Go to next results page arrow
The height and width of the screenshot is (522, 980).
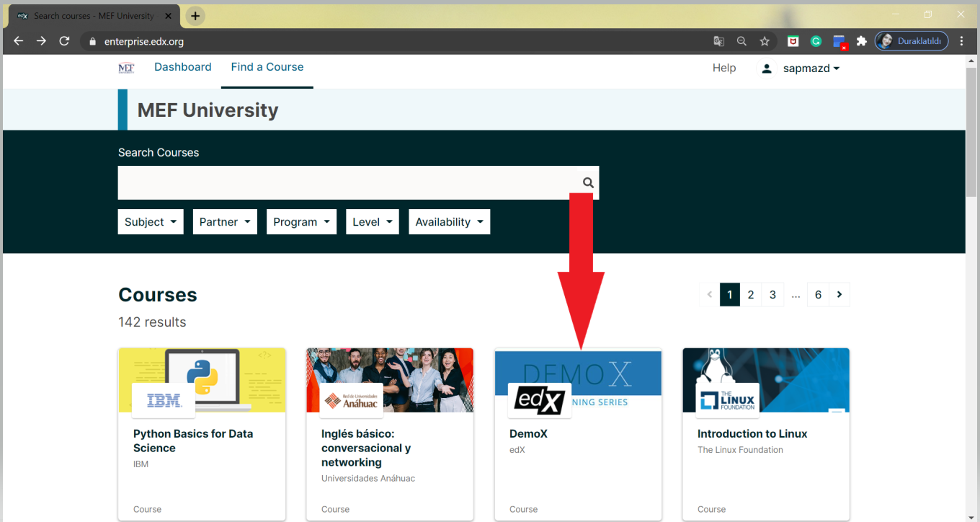coord(839,294)
